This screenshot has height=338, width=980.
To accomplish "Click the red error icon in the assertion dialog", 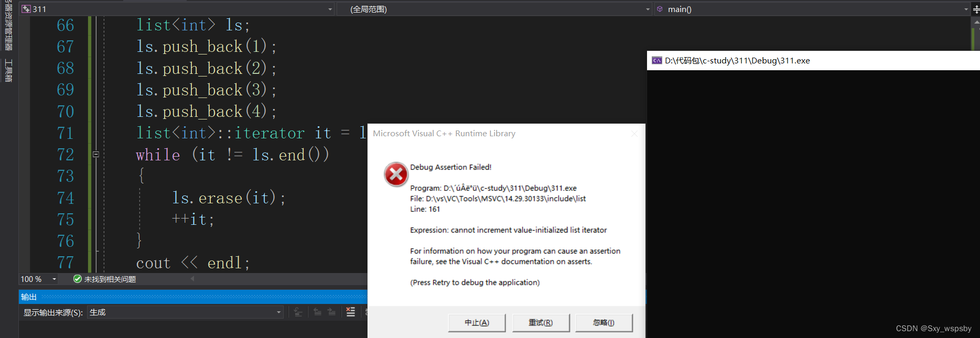I will point(396,175).
